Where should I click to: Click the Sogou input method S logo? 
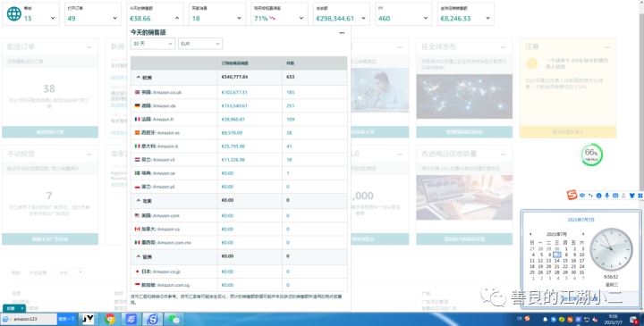pyautogui.click(x=572, y=196)
